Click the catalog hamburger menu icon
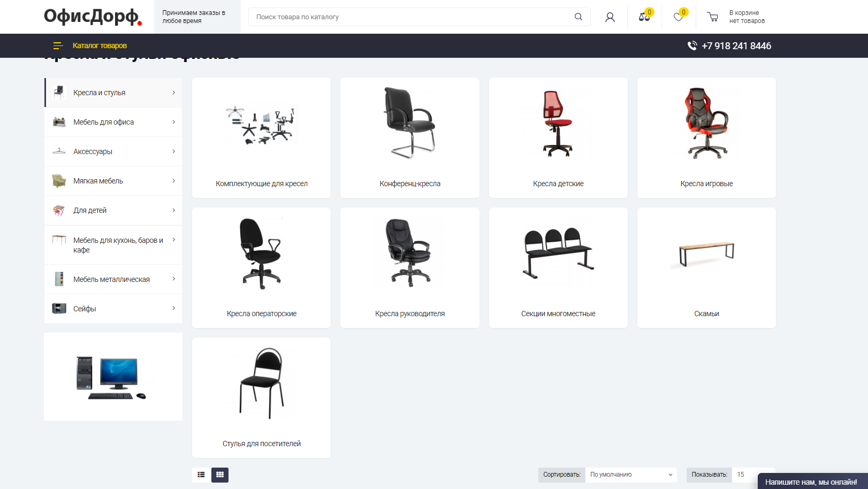Image resolution: width=868 pixels, height=489 pixels. pos(58,46)
